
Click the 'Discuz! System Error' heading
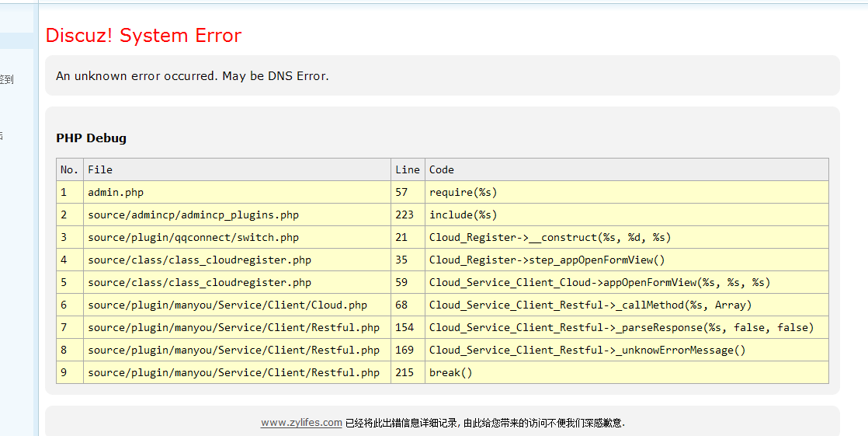(x=144, y=36)
